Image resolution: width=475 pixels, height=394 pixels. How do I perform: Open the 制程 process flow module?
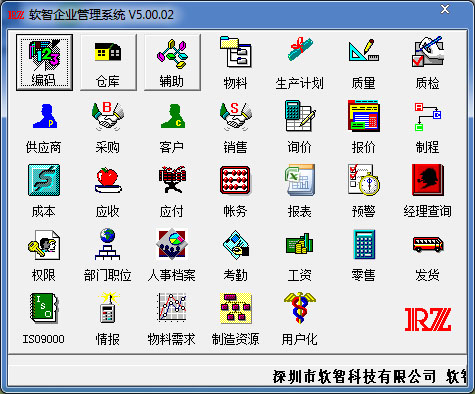[x=428, y=127]
